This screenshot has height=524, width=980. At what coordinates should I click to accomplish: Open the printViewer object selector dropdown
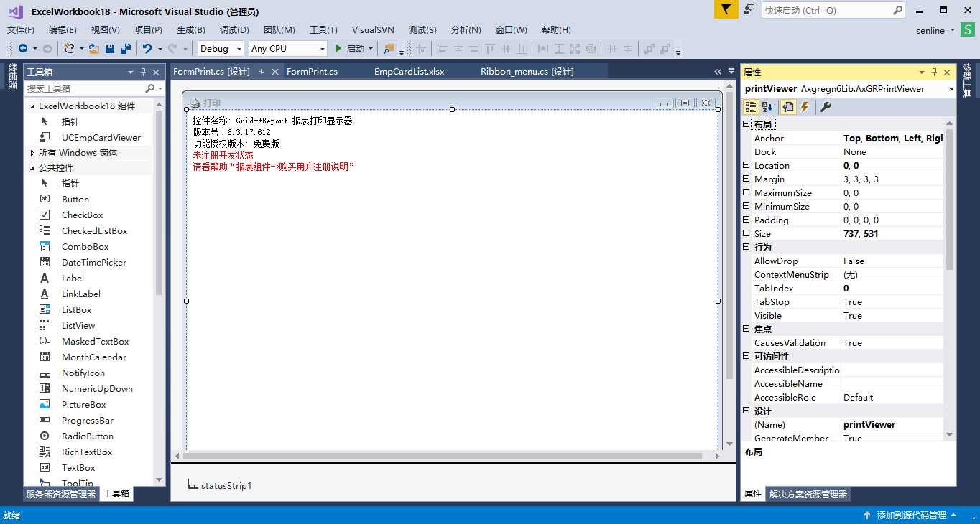951,89
